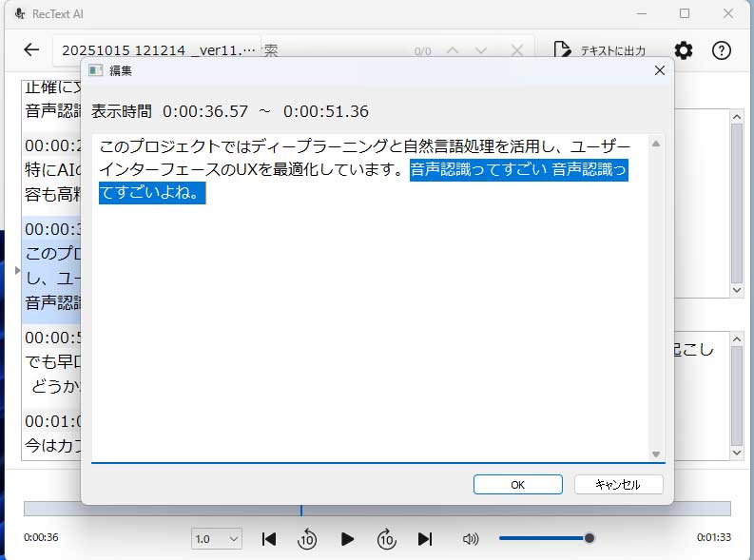
Task: Adjust the volume slider handle
Action: tap(590, 538)
